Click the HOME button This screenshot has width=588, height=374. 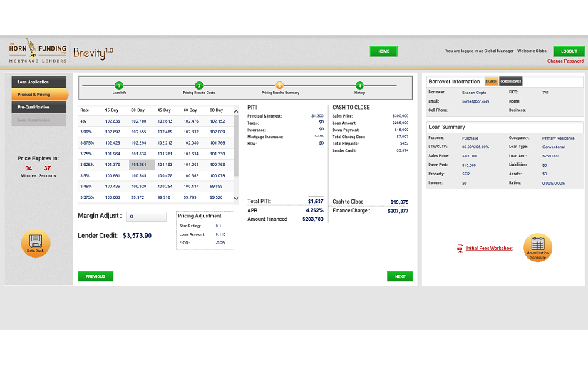(x=383, y=51)
